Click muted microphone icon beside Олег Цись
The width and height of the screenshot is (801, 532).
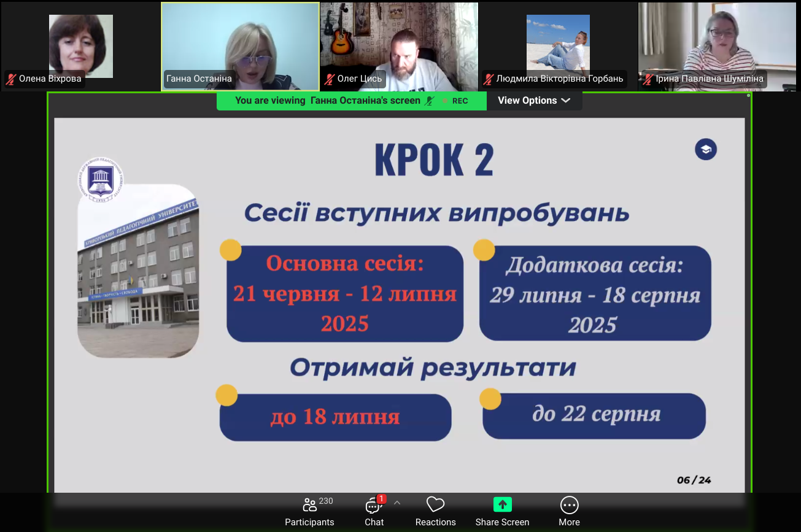pyautogui.click(x=330, y=79)
